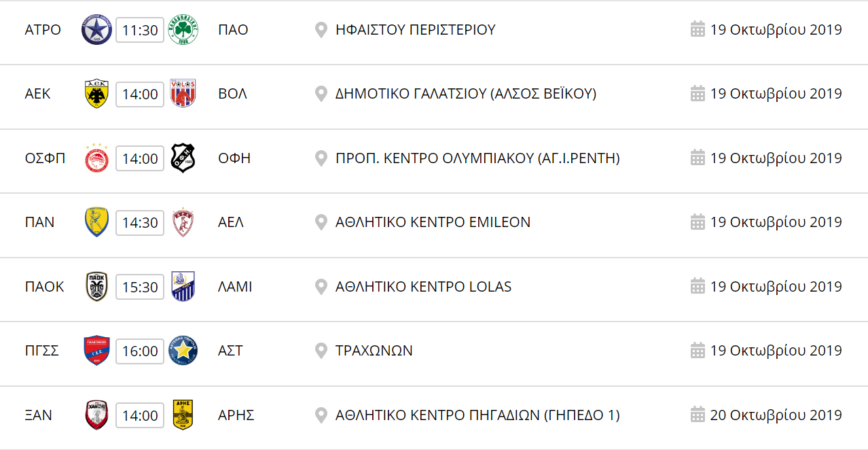Open the AEK yellow eagle logo
The image size is (868, 450).
(x=96, y=94)
